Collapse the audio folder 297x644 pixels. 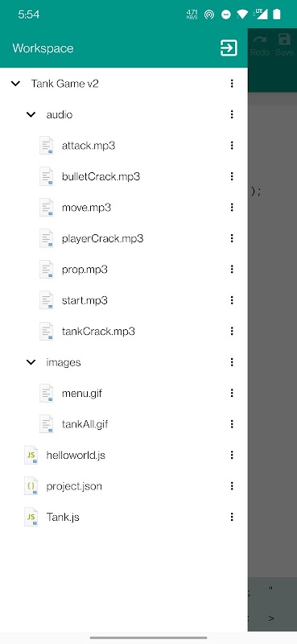[31, 114]
